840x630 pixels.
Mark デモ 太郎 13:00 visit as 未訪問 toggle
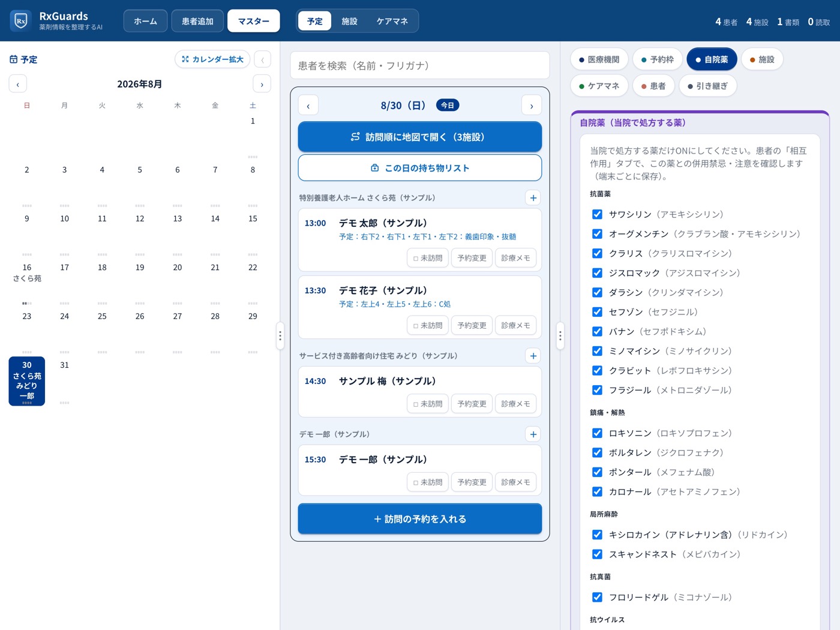click(428, 258)
